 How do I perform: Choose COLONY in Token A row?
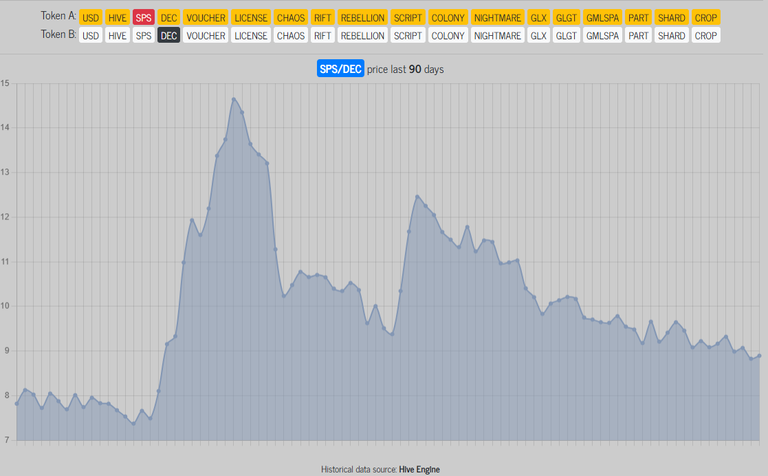coord(448,18)
